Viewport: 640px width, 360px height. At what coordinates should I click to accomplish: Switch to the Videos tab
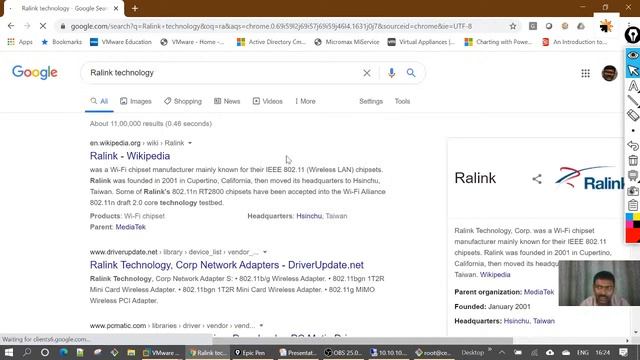[267, 101]
